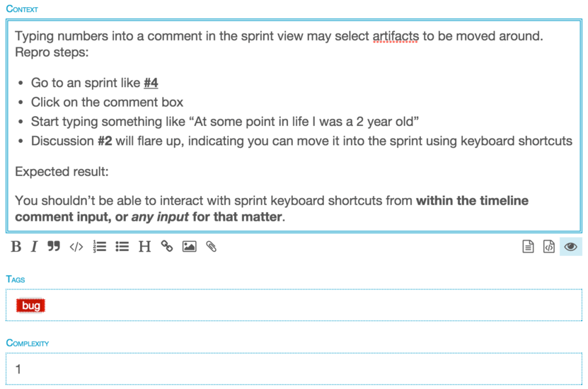This screenshot has width=588, height=389.
Task: Switch to source code view mode
Action: [548, 246]
